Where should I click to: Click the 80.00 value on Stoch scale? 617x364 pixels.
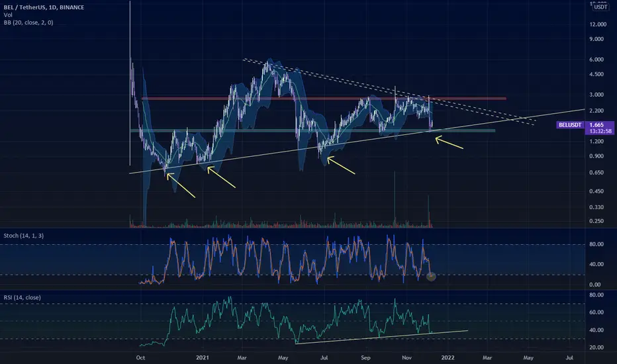click(596, 244)
